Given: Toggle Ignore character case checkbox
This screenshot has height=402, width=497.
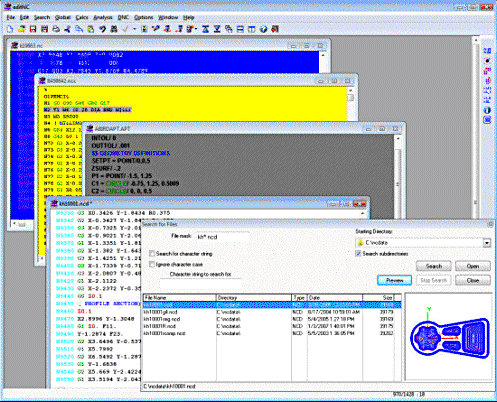Looking at the screenshot, I should click(152, 264).
